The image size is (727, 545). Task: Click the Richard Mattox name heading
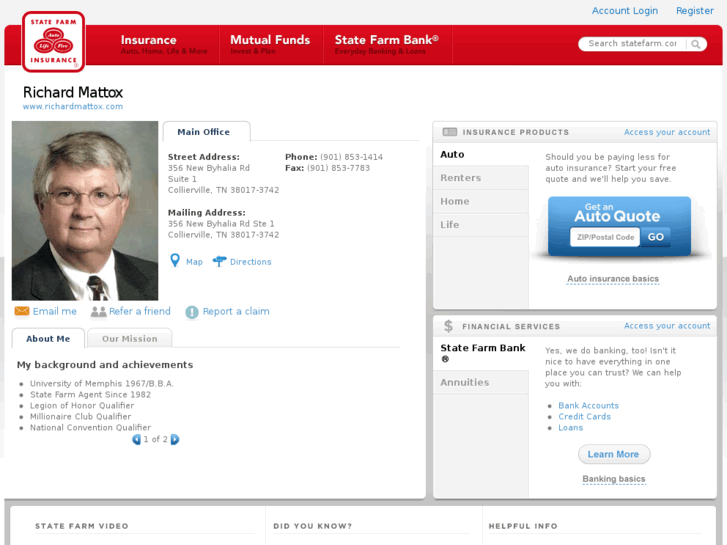point(73,92)
